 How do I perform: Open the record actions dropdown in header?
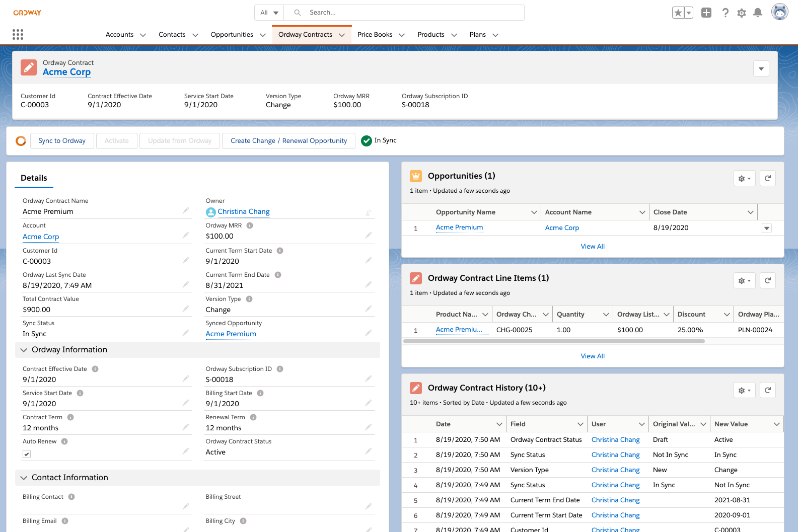tap(761, 68)
